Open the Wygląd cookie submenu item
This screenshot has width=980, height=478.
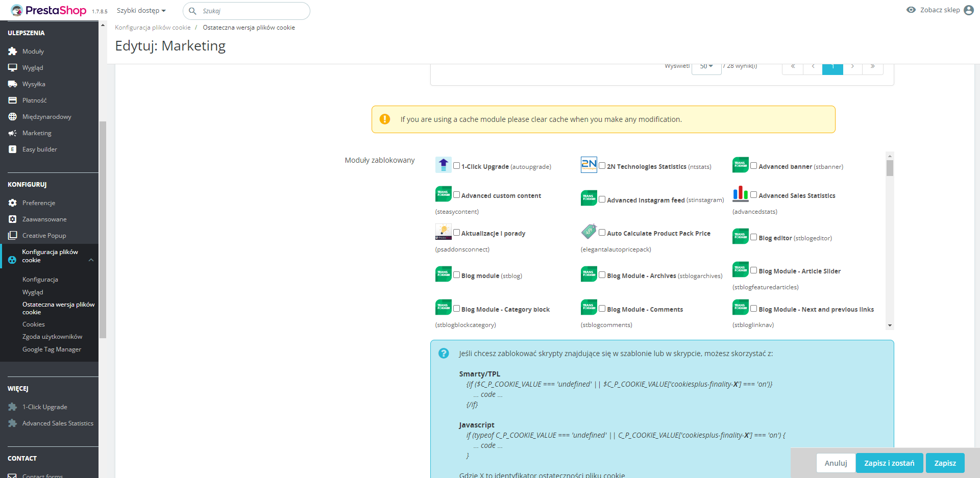click(33, 292)
